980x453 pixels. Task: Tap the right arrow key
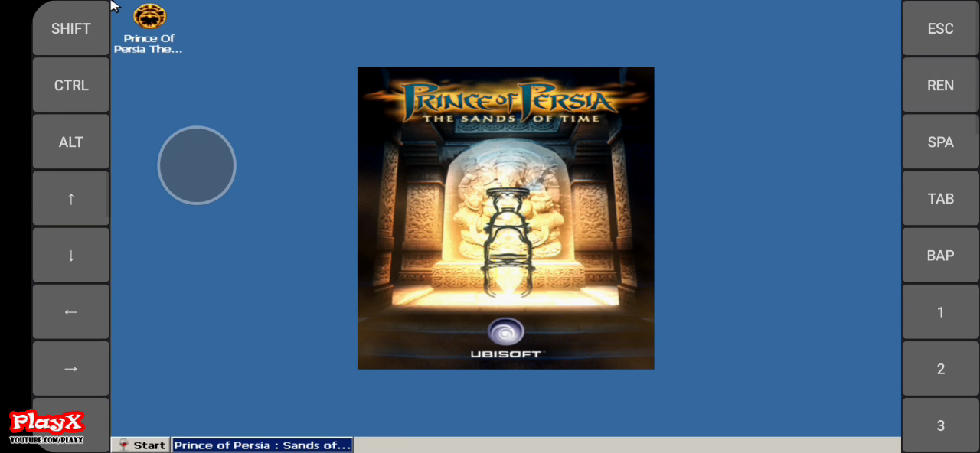(71, 368)
